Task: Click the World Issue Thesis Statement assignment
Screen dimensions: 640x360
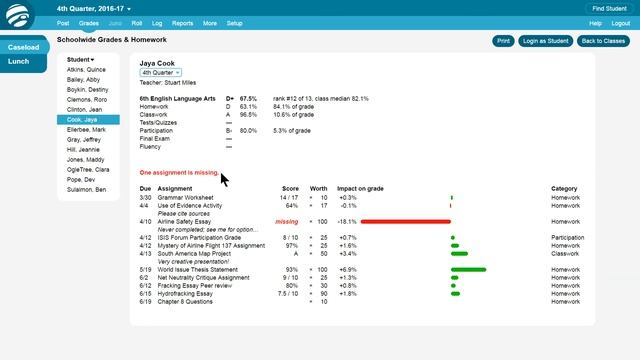Action: coord(198,270)
